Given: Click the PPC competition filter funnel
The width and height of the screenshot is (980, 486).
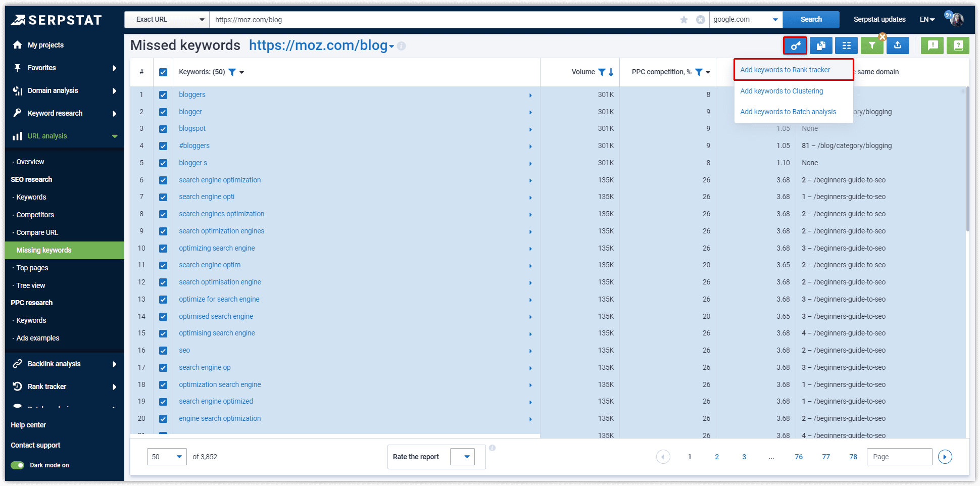Looking at the screenshot, I should tap(699, 72).
